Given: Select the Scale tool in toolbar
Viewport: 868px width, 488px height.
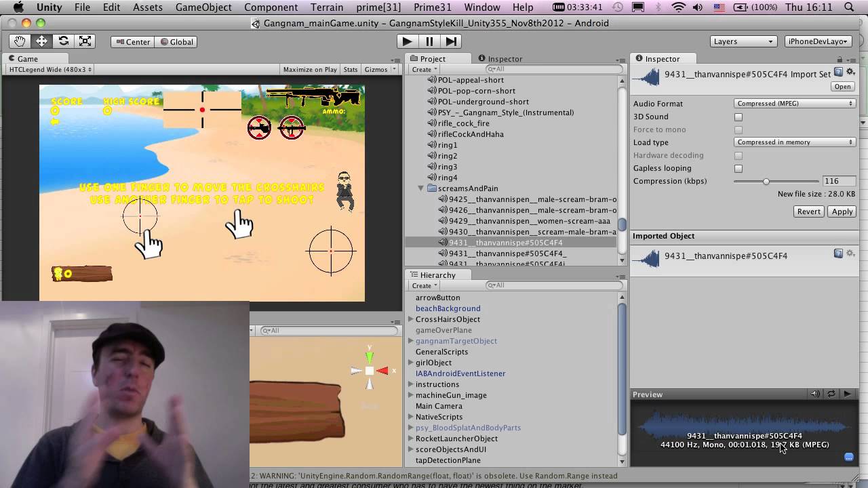Looking at the screenshot, I should click(x=85, y=41).
